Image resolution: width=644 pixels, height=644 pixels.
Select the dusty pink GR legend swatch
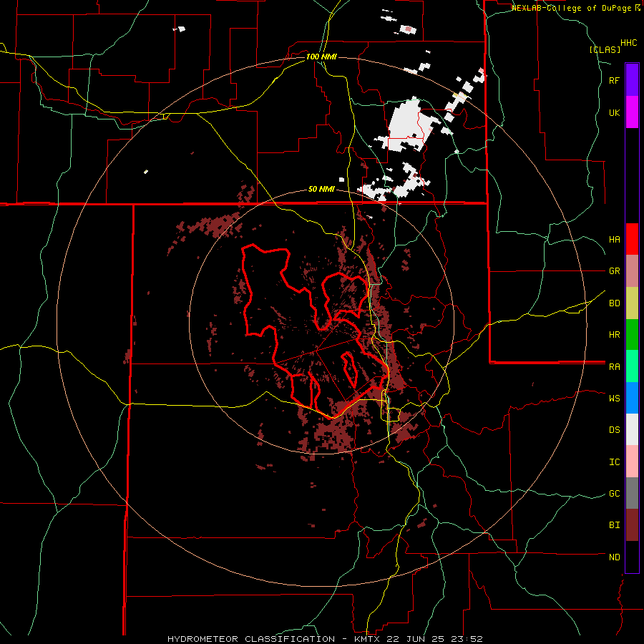tap(632, 271)
